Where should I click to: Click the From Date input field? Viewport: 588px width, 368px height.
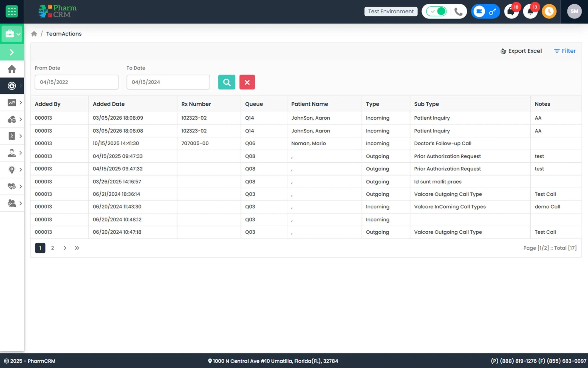click(76, 82)
